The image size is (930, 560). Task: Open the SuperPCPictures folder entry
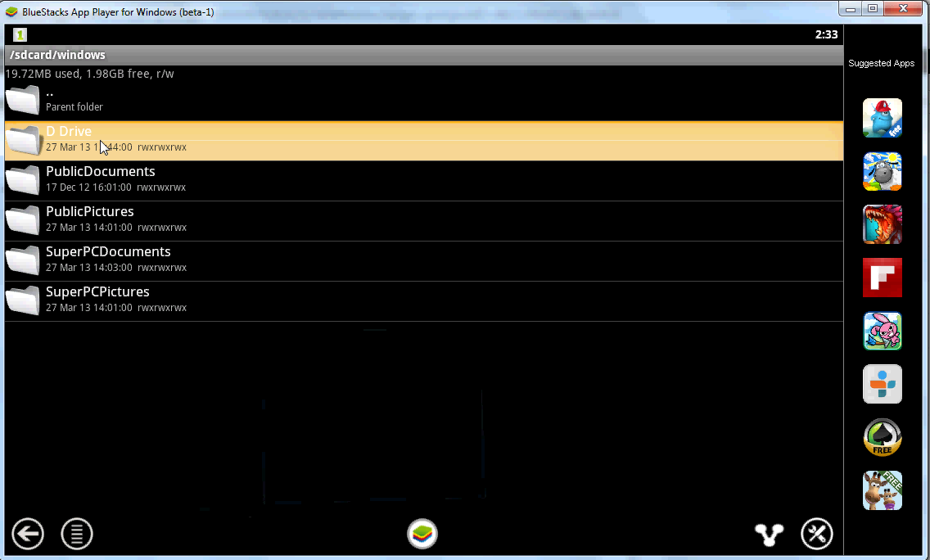424,301
